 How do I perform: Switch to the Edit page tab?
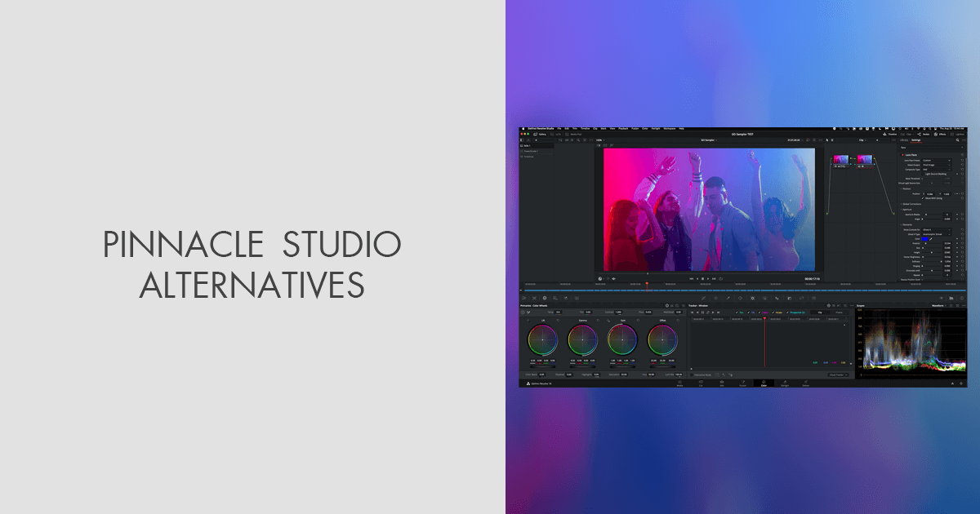click(x=722, y=383)
